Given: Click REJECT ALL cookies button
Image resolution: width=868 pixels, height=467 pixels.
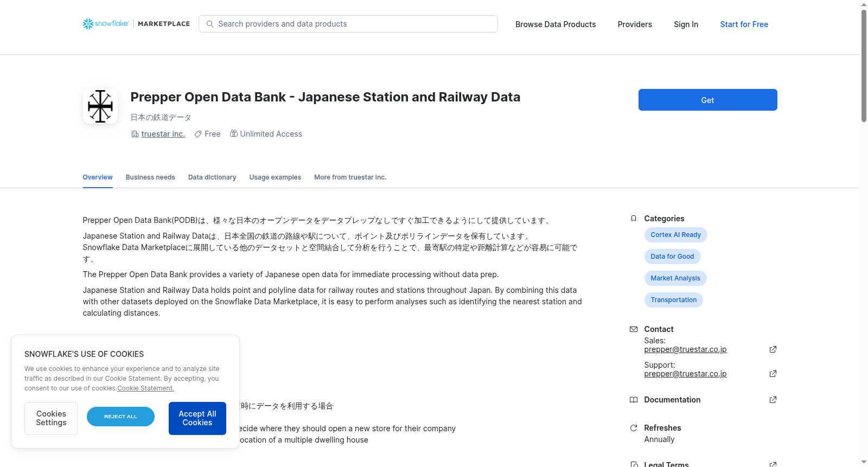Looking at the screenshot, I should click(x=120, y=417).
